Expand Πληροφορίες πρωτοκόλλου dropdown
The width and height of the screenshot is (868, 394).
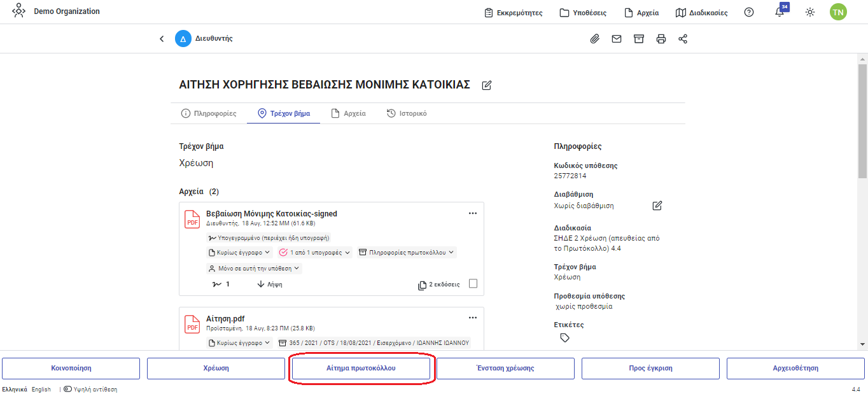tap(407, 253)
